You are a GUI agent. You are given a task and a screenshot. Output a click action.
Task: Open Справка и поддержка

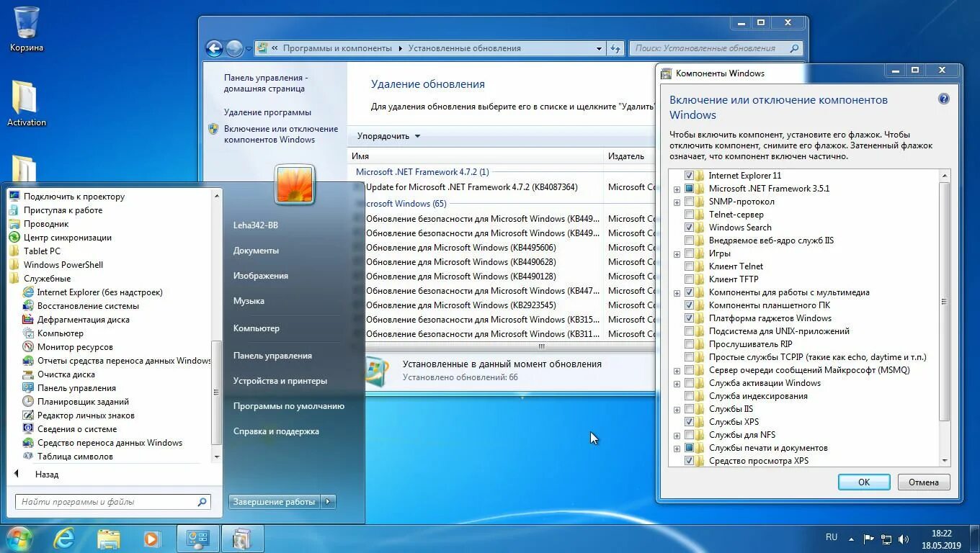coord(276,431)
